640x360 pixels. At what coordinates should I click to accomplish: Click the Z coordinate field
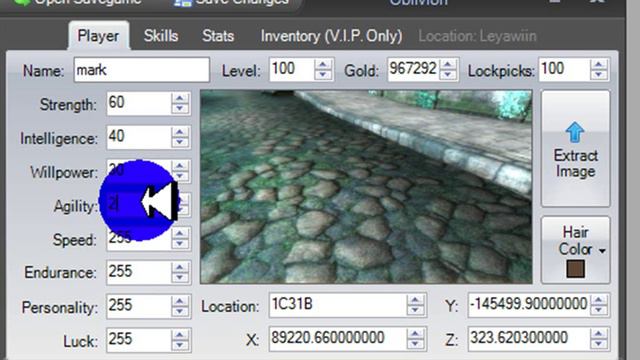(x=529, y=339)
